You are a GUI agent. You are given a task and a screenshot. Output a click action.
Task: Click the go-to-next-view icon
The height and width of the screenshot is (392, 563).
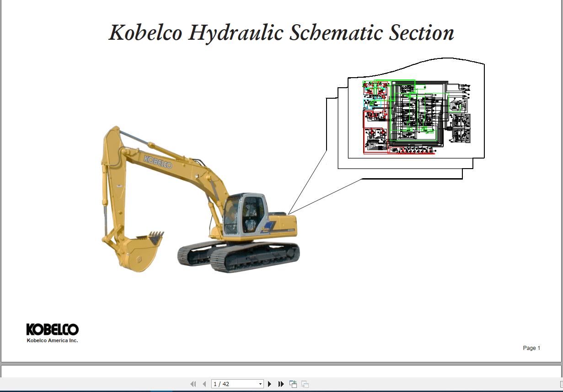coord(305,384)
